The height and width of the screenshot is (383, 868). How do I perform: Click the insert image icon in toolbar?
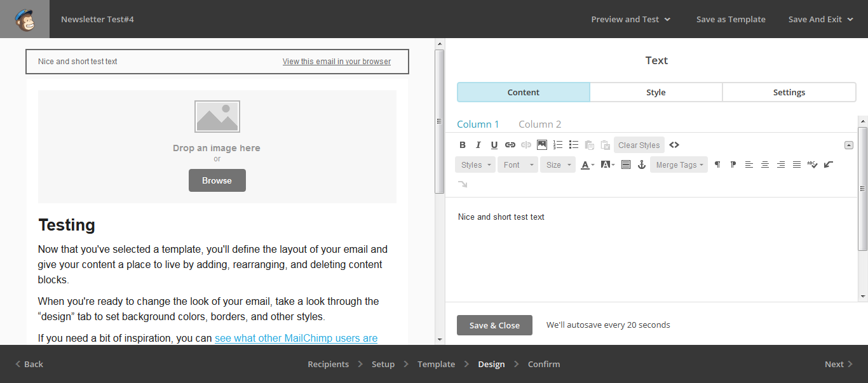[x=542, y=145]
